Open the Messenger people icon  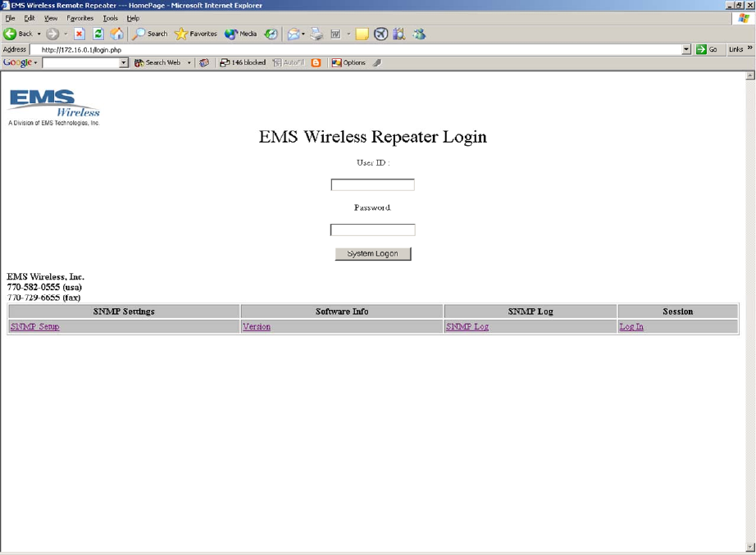pyautogui.click(x=419, y=34)
